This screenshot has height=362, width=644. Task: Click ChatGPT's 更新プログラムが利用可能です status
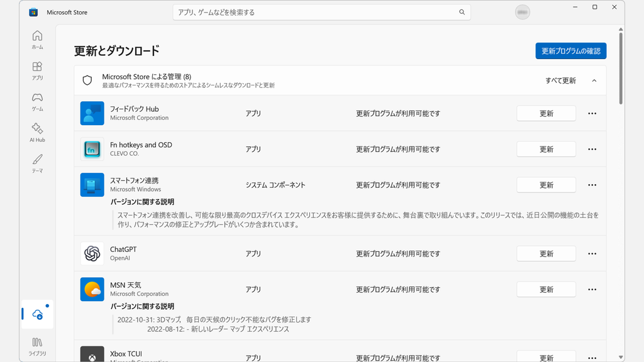pyautogui.click(x=398, y=254)
